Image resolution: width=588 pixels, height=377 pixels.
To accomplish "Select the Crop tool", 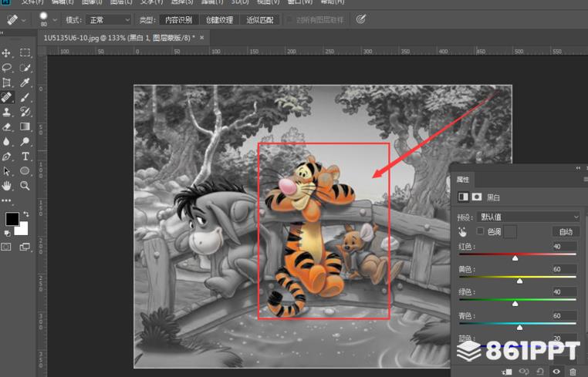I will [6, 82].
